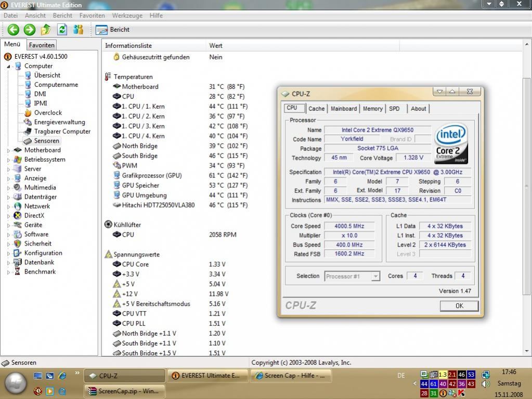Click the CPU-Z taskbar button
This screenshot has height=399, width=532.
(x=124, y=376)
